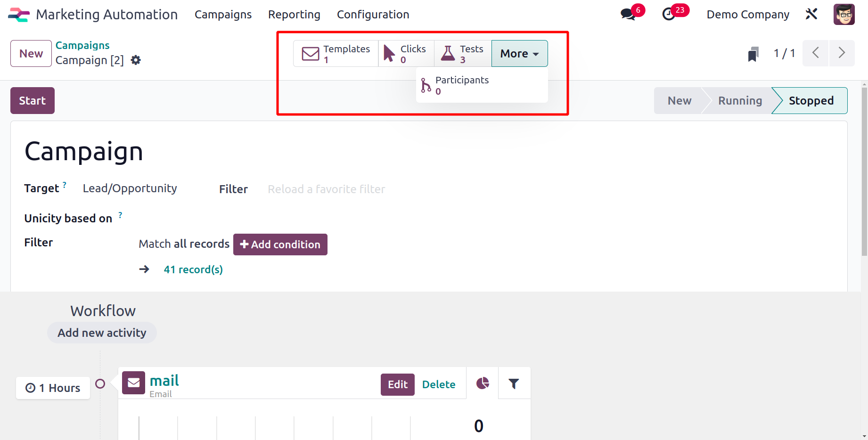Image resolution: width=868 pixels, height=440 pixels.
Task: Open the messages chat icon
Action: tap(628, 14)
